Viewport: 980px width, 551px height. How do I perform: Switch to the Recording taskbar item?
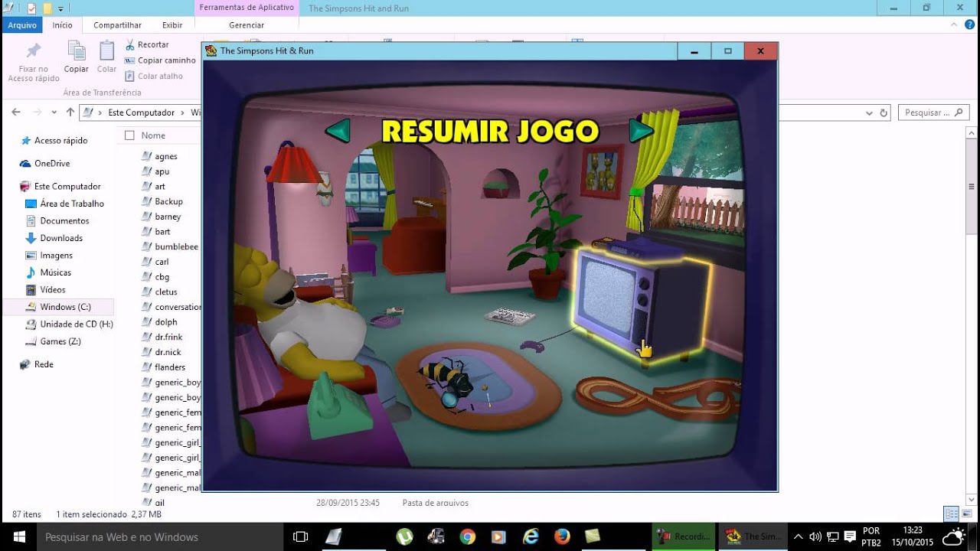(x=684, y=536)
